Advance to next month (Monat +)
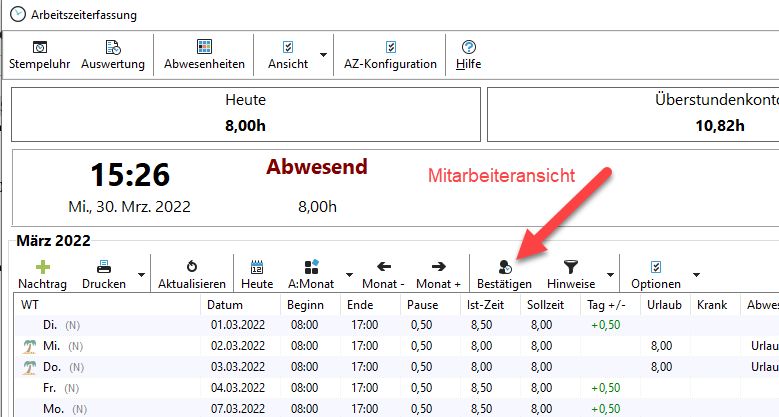779x417 pixels. tap(438, 274)
